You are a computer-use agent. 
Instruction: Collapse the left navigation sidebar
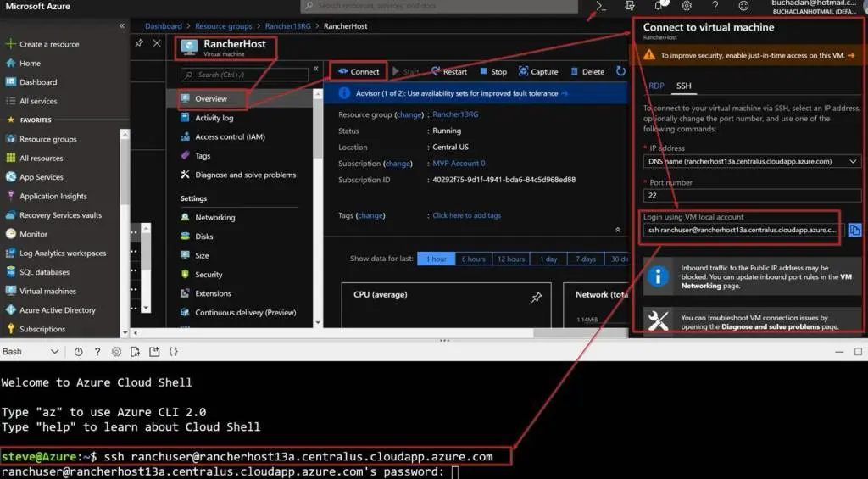pyautogui.click(x=122, y=26)
